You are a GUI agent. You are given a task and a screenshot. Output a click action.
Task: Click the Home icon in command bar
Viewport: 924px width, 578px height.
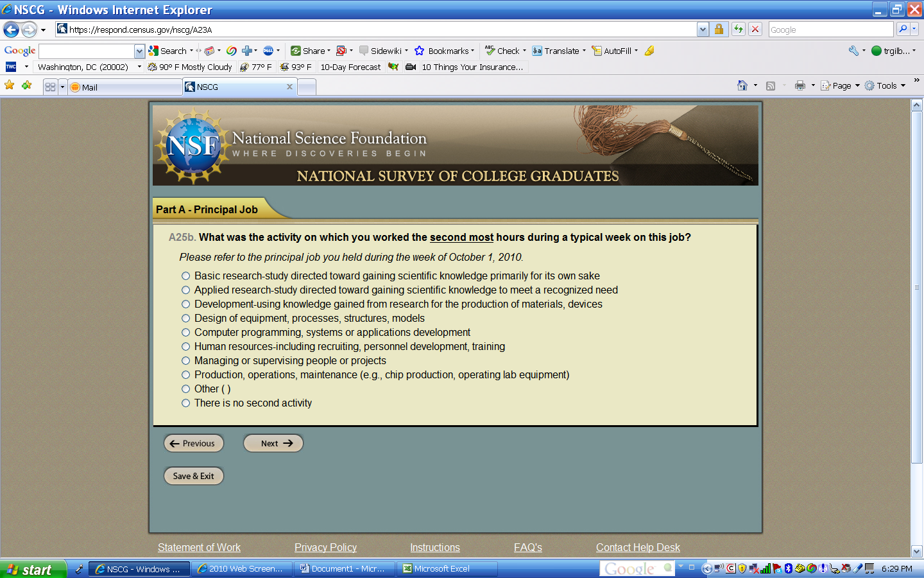pos(742,85)
